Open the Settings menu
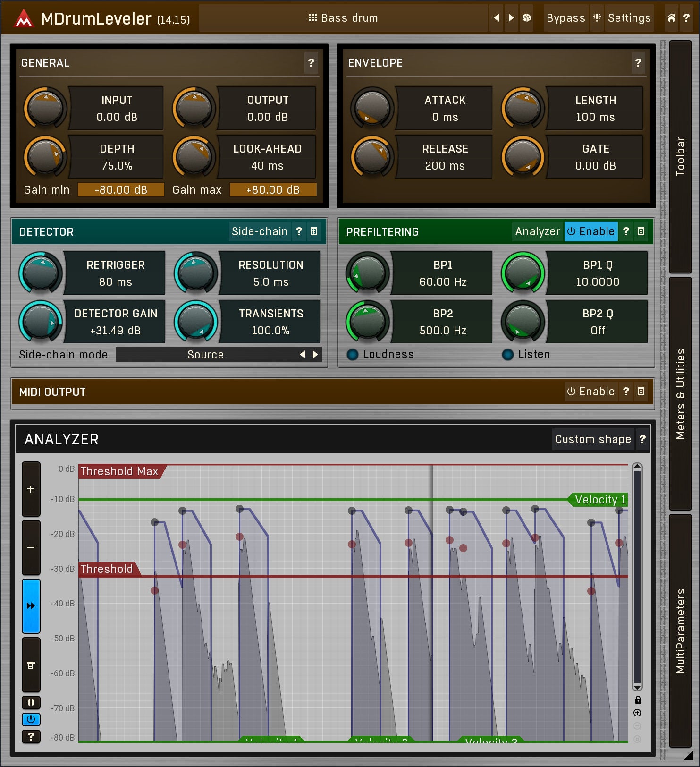Viewport: 700px width, 767px height. pos(629,18)
